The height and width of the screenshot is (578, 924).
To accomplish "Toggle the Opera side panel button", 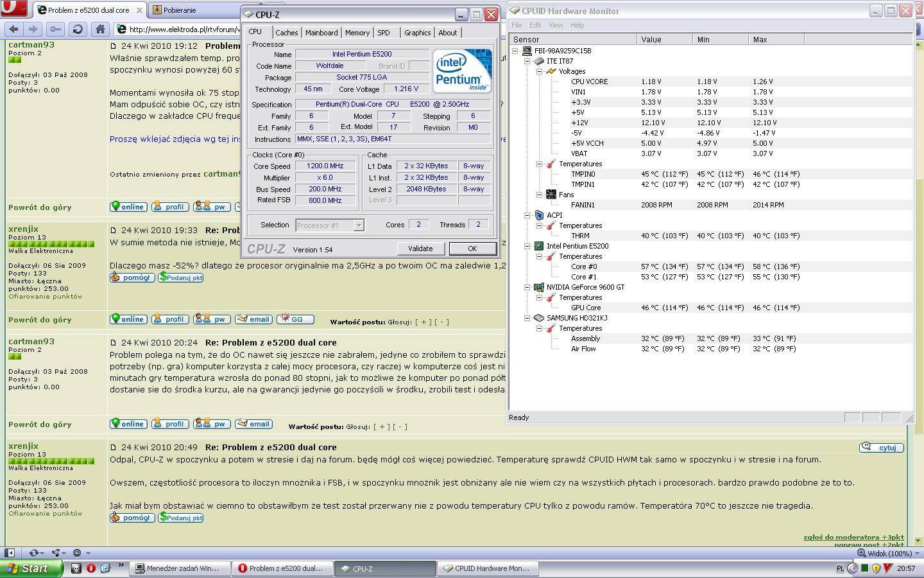I will tap(10, 553).
